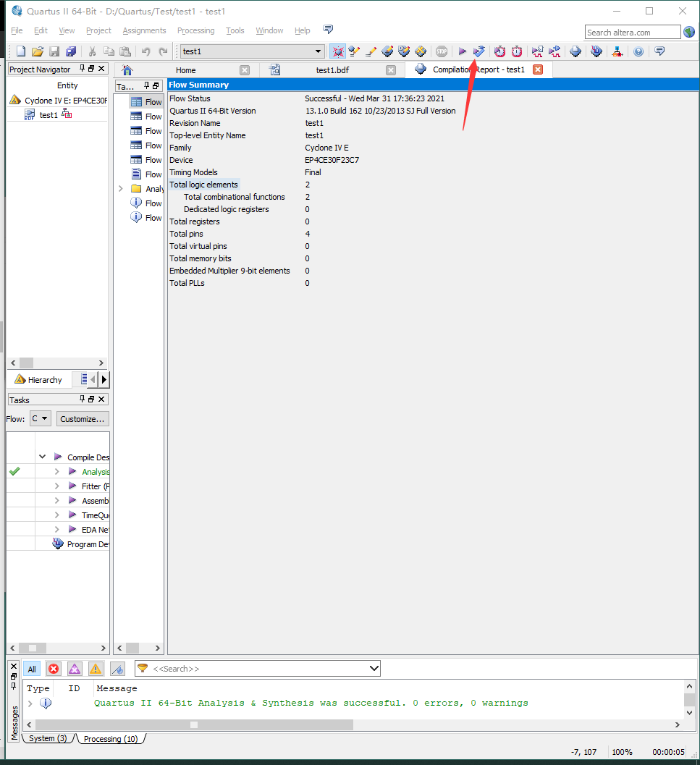Float the Table of Contents pane
This screenshot has width=700, height=765.
point(156,86)
